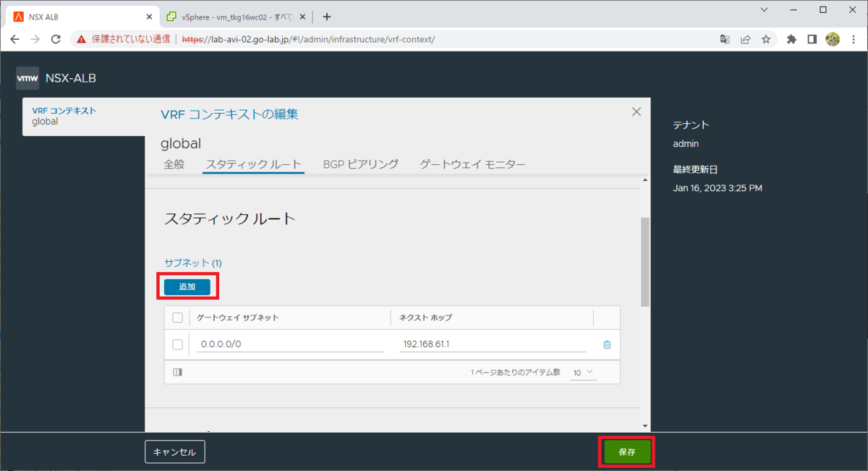Close the VRF context edit dialog
Image resolution: width=868 pixels, height=471 pixels.
[x=637, y=111]
